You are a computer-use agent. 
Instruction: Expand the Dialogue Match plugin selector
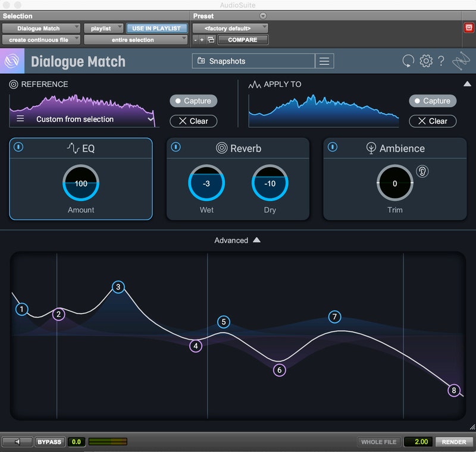(41, 28)
